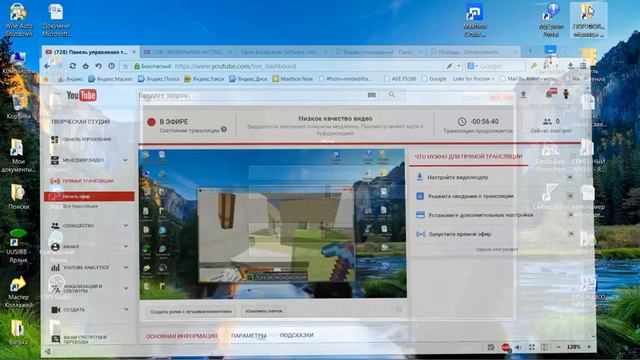Zoom in with the plus button near 120%

coord(589,347)
